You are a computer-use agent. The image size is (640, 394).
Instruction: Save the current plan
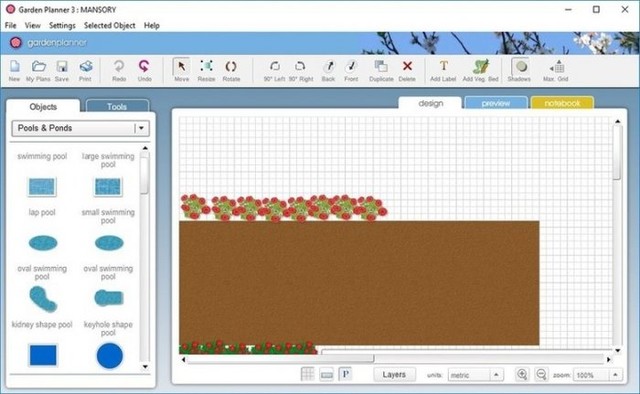click(62, 70)
